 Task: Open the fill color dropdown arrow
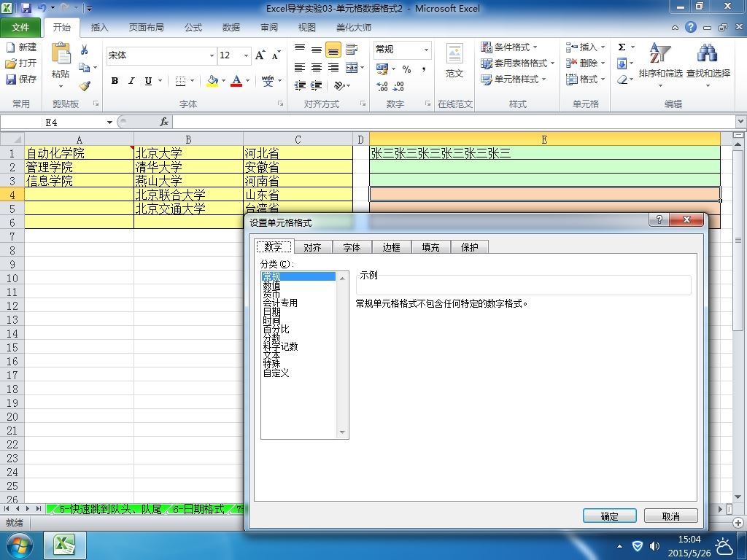click(223, 81)
